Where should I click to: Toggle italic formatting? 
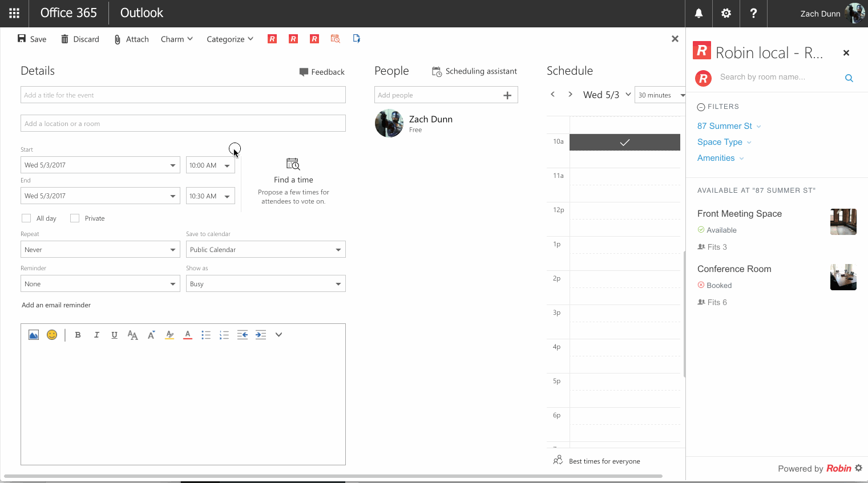96,335
